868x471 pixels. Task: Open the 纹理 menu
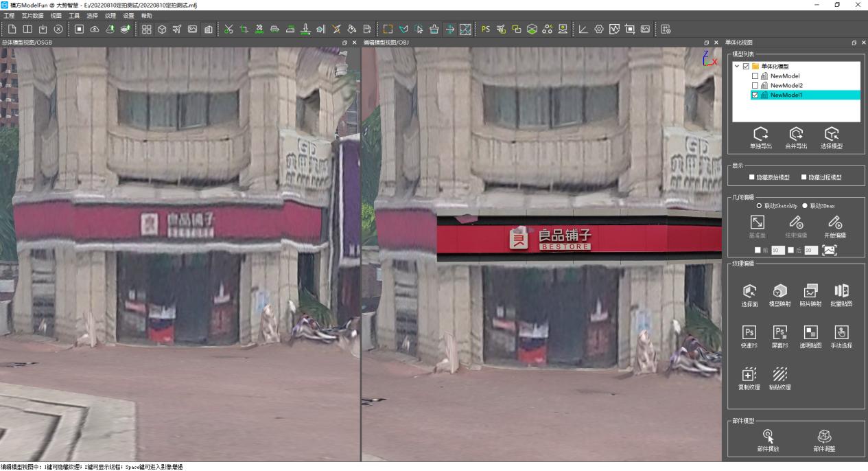pyautogui.click(x=110, y=15)
